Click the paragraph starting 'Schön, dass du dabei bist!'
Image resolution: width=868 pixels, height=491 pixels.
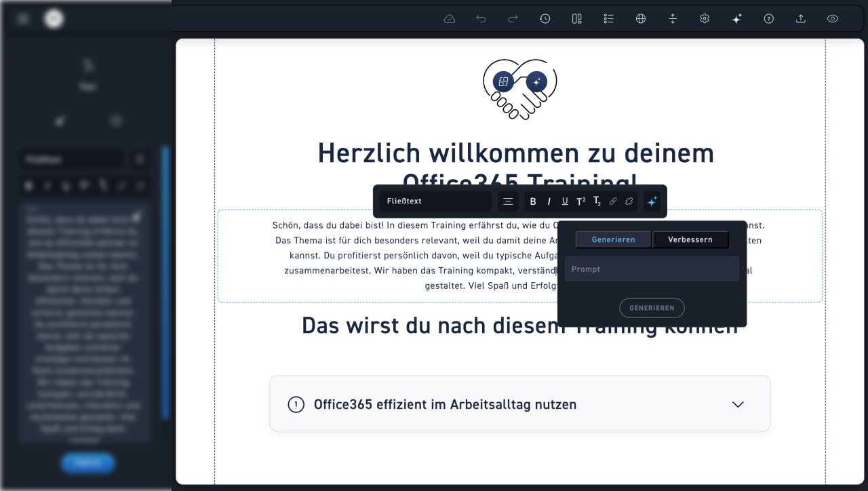[519, 256]
